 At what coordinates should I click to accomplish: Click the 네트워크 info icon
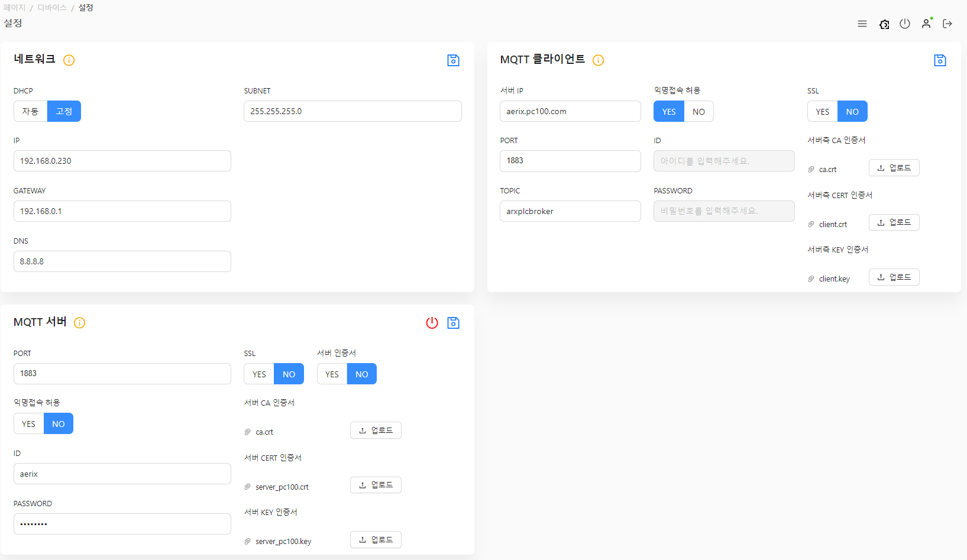[69, 60]
